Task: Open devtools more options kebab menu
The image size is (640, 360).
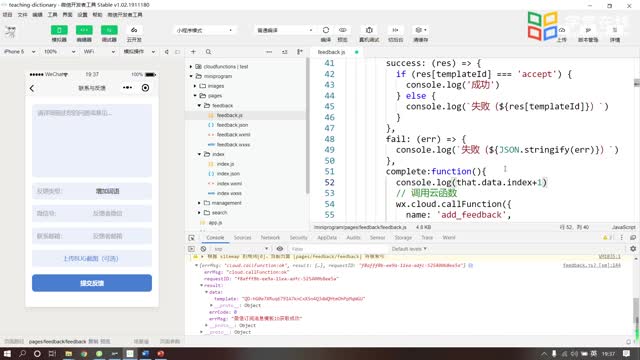Action: pyautogui.click(x=622, y=238)
